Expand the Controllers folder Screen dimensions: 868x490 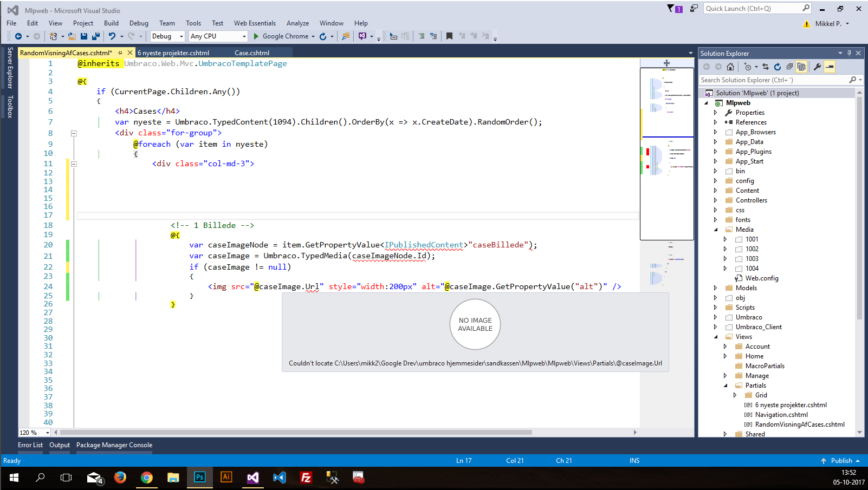pyautogui.click(x=716, y=200)
